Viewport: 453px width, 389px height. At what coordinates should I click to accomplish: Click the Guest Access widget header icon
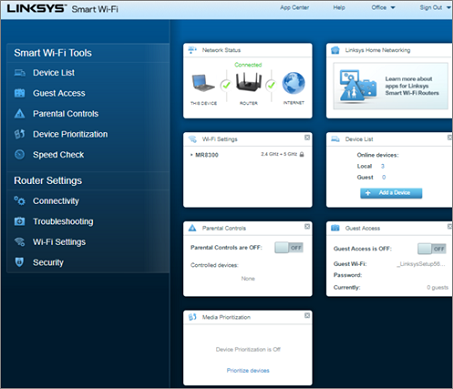(x=335, y=228)
